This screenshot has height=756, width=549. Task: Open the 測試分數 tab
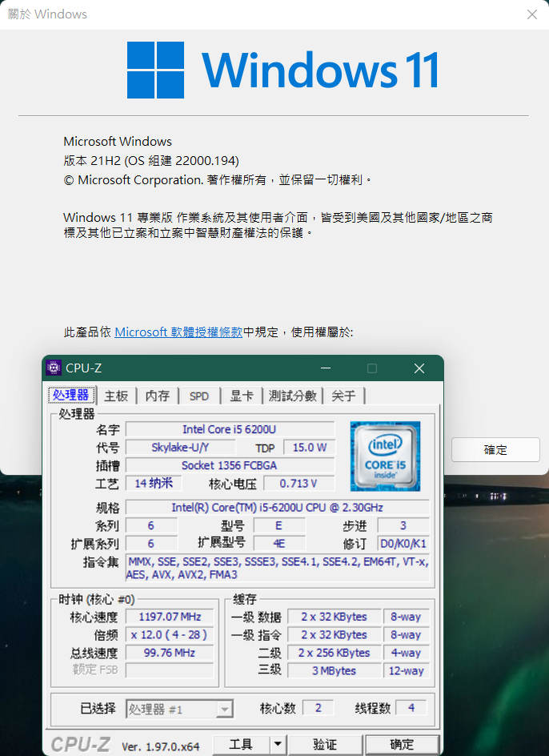[x=293, y=396]
